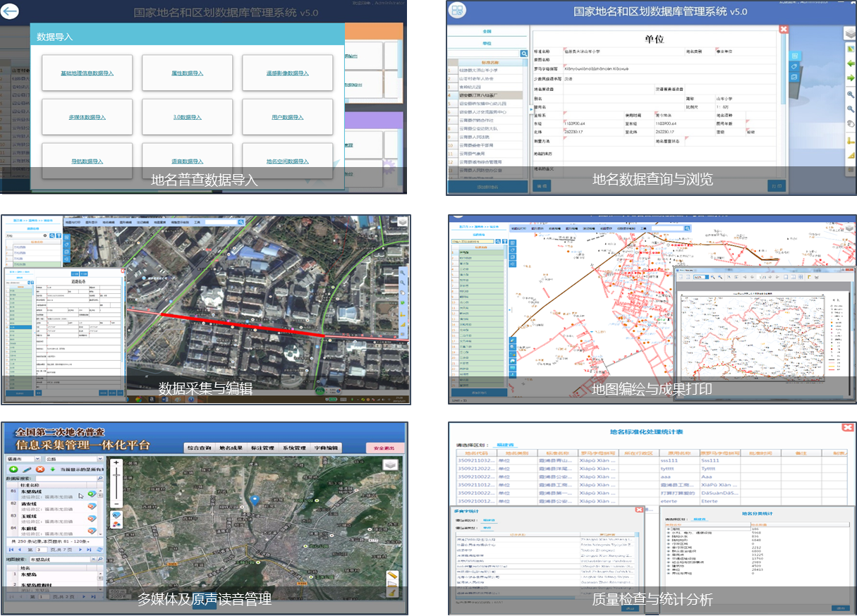Click the green right arrow map tool
The image size is (857, 616).
851,78
